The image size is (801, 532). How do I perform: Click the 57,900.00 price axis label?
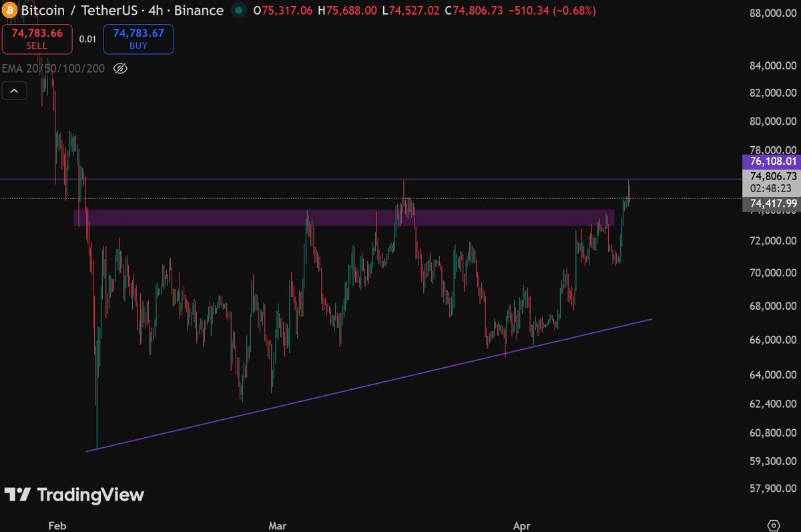point(773,488)
